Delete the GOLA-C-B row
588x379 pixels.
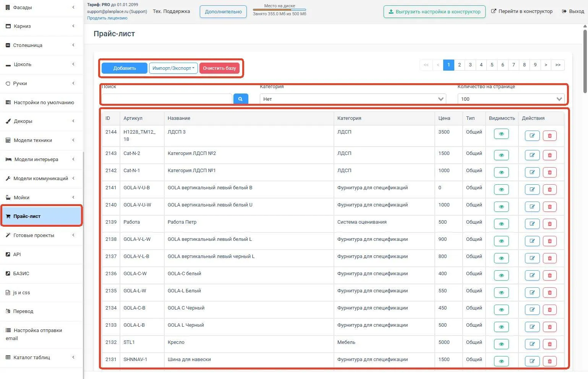550,310
